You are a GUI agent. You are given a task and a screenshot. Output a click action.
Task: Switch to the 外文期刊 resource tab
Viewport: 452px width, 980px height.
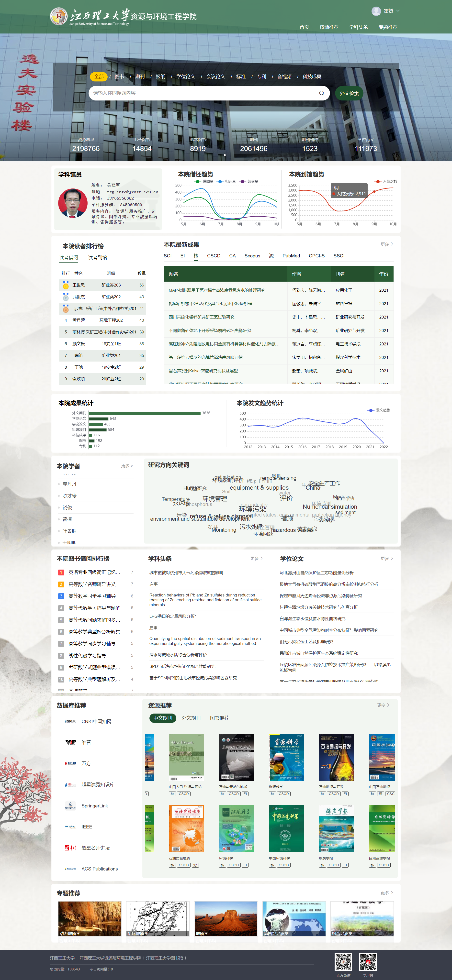click(x=191, y=718)
